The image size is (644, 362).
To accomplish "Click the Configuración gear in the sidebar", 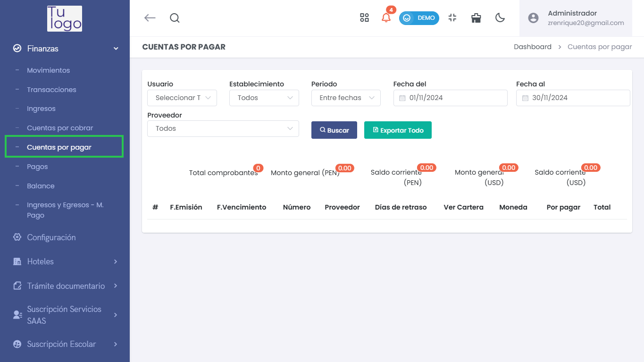I will [x=16, y=237].
